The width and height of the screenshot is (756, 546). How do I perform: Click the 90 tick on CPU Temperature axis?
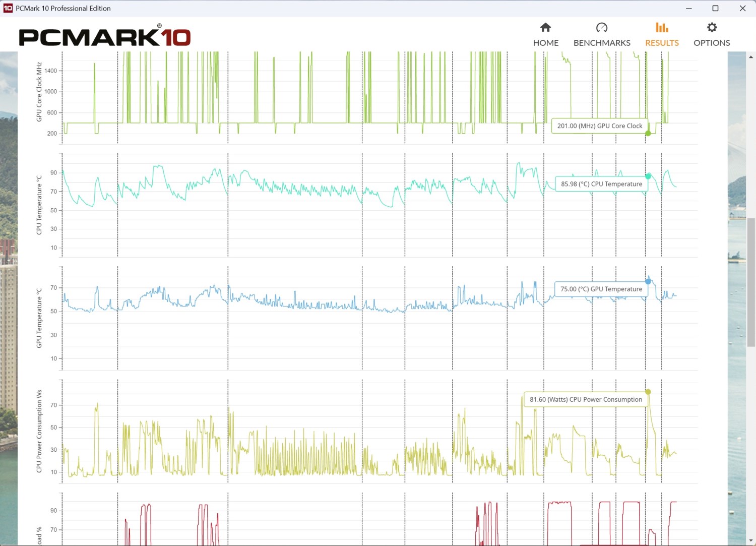point(53,173)
